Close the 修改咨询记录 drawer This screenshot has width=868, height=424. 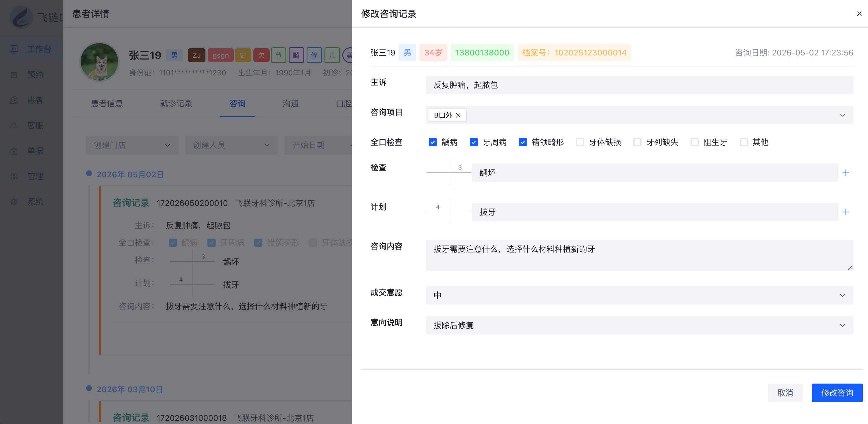tap(859, 14)
